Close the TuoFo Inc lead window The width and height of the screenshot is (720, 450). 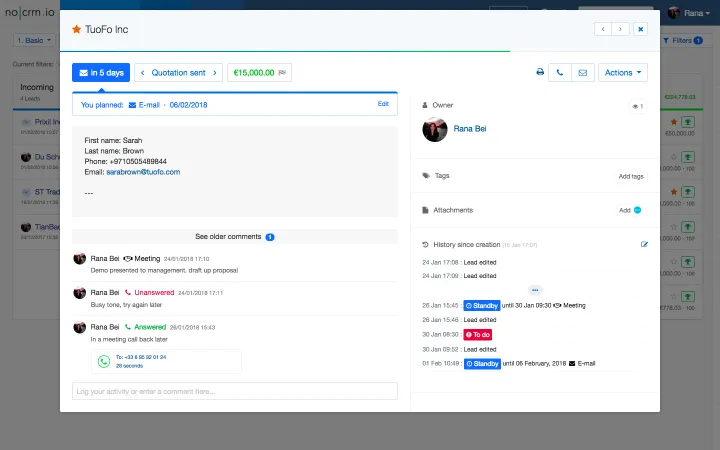tap(641, 29)
